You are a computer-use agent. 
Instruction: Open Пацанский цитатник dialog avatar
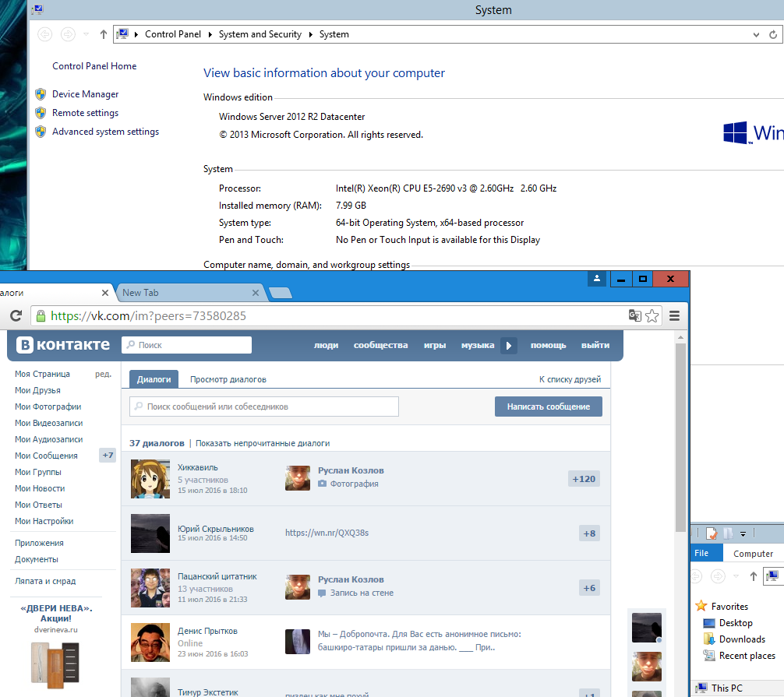click(x=150, y=587)
